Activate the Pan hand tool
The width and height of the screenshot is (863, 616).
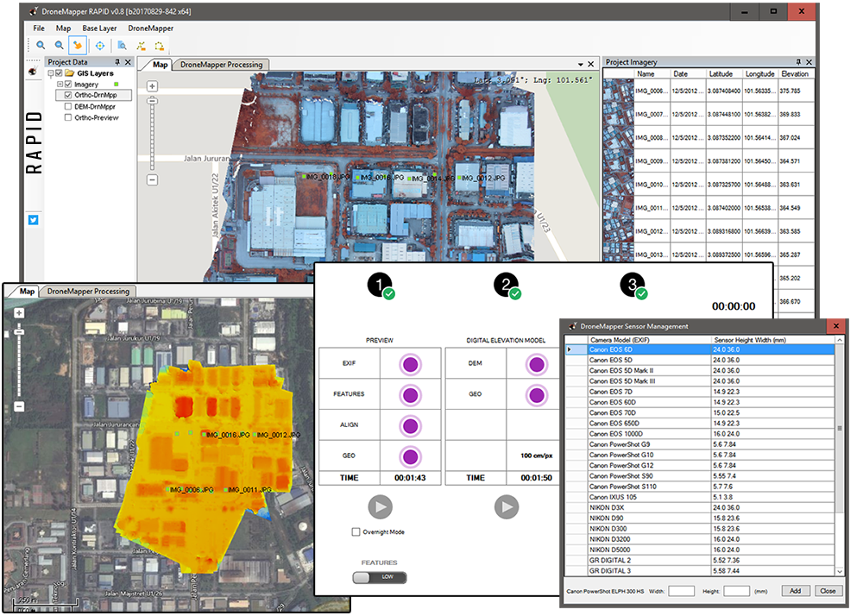[78, 46]
